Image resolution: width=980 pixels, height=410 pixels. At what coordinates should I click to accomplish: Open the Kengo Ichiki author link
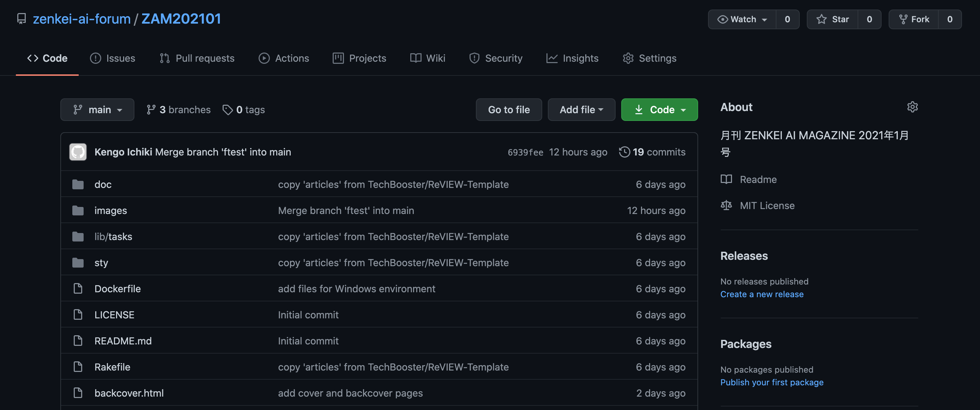pyautogui.click(x=123, y=152)
